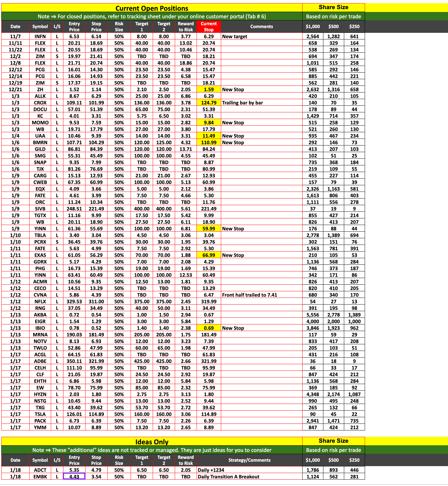Click the yellow BMRN current stop 110.99
Image resolution: width=448 pixels, height=486 pixels.
pos(209,142)
